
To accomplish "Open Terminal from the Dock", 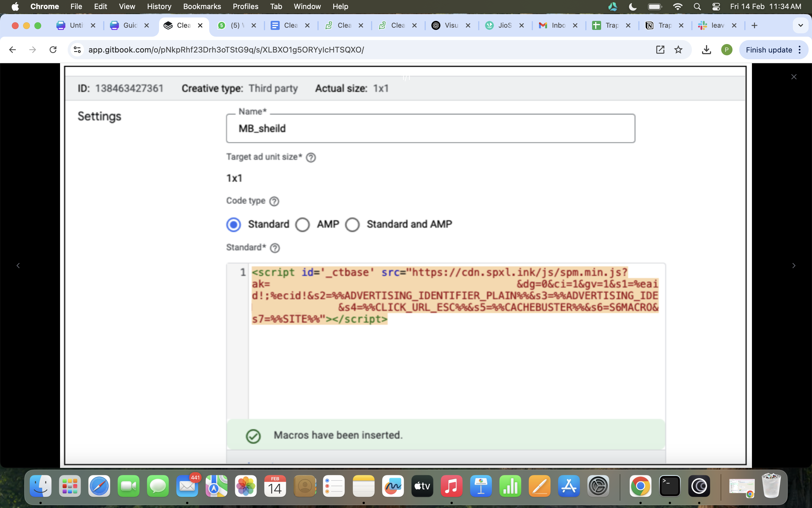I will pos(670,486).
